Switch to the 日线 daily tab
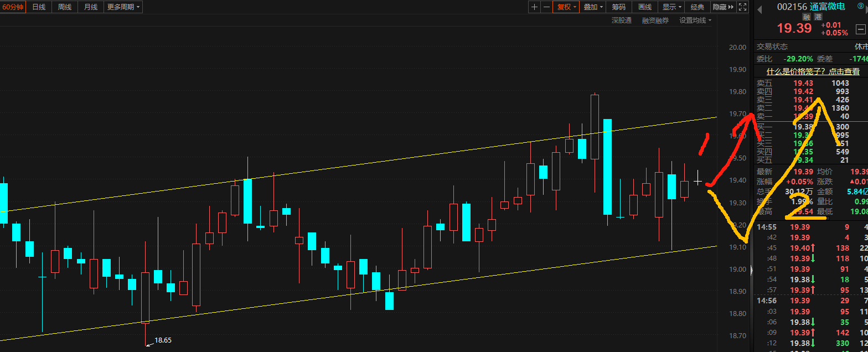Image resolution: width=868 pixels, height=352 pixels. [39, 7]
